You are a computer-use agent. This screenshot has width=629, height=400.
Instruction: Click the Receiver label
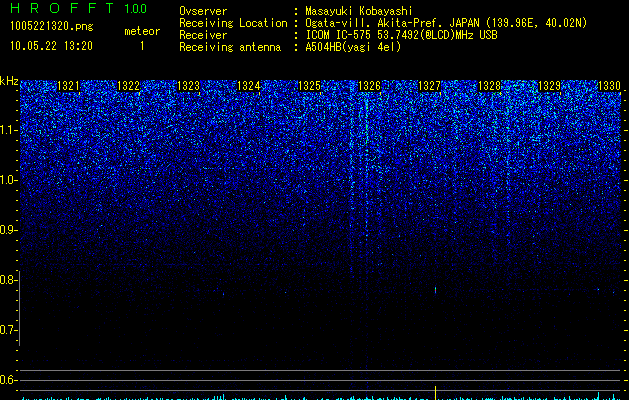coord(203,35)
